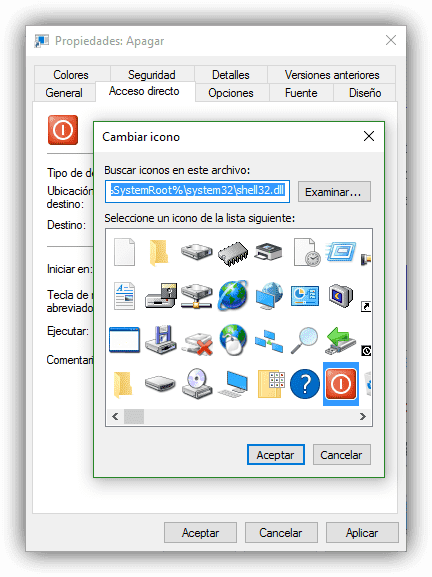Select the red power shutdown icon in list
Screen dimensions: 432x577
[x=341, y=384]
